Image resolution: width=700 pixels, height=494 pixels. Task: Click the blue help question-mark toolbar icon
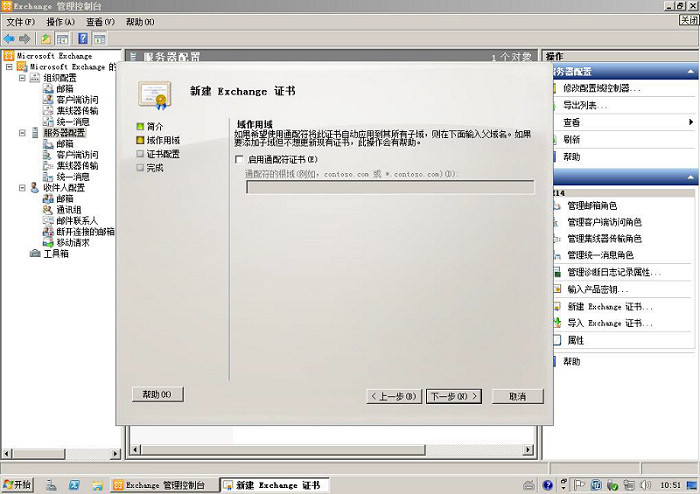pyautogui.click(x=82, y=38)
